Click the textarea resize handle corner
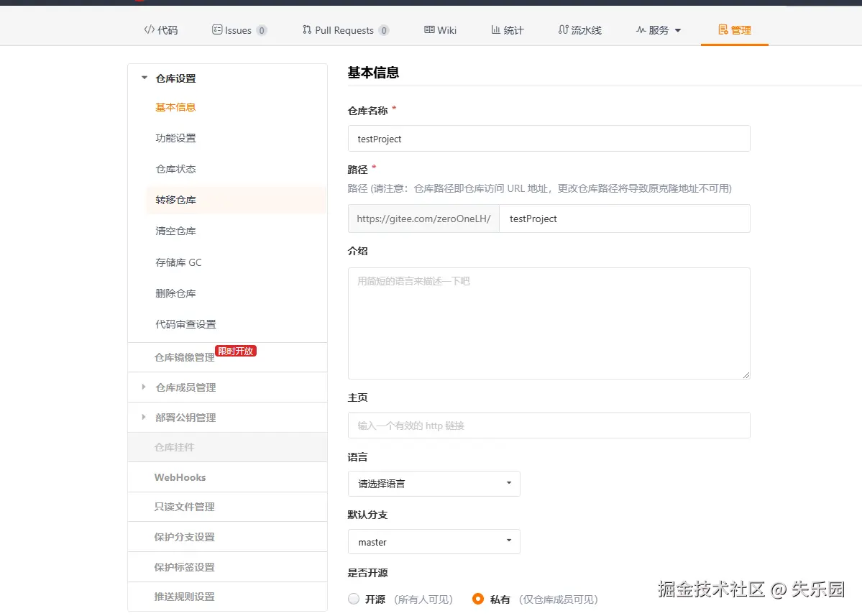The width and height of the screenshot is (862, 616). click(x=746, y=374)
